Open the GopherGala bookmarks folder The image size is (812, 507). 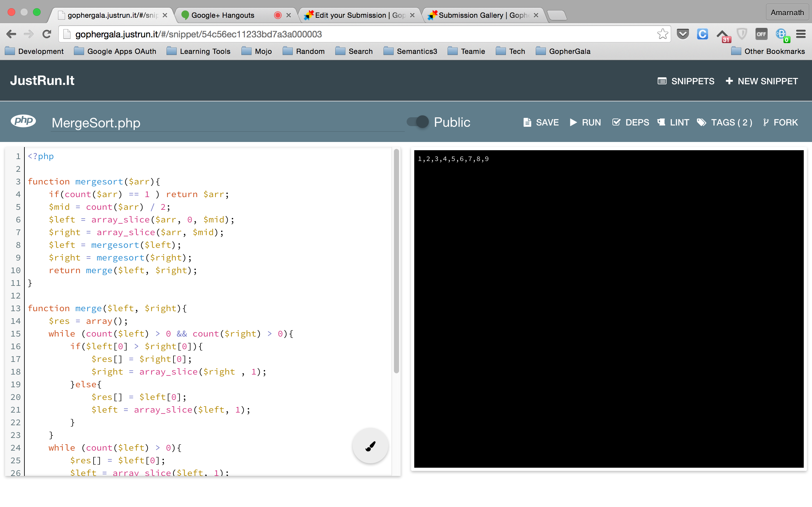click(563, 51)
